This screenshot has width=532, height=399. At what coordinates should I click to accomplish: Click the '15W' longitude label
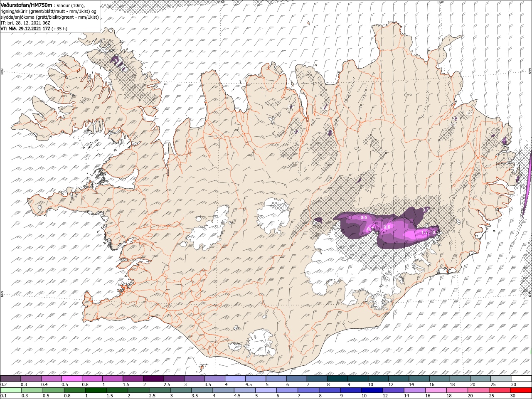click(440, 2)
